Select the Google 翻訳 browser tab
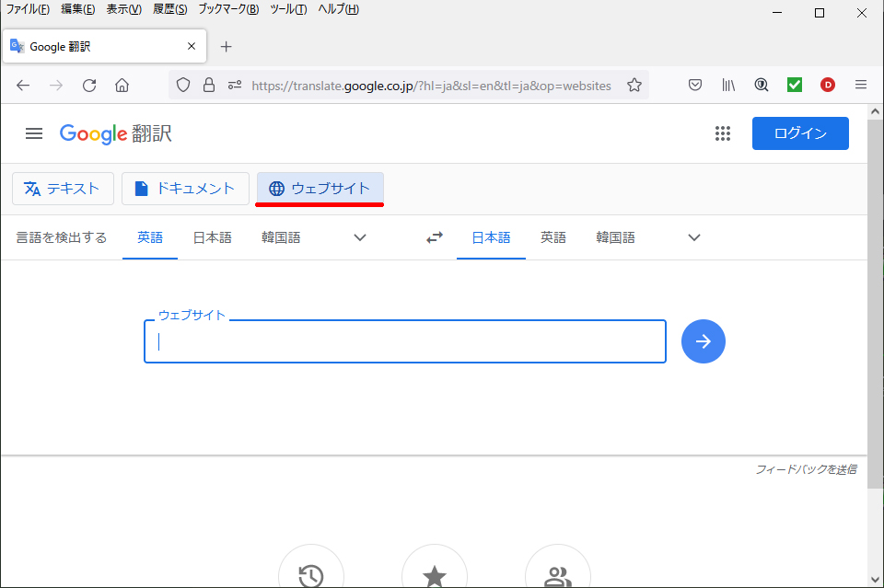The width and height of the screenshot is (884, 588). pos(105,47)
